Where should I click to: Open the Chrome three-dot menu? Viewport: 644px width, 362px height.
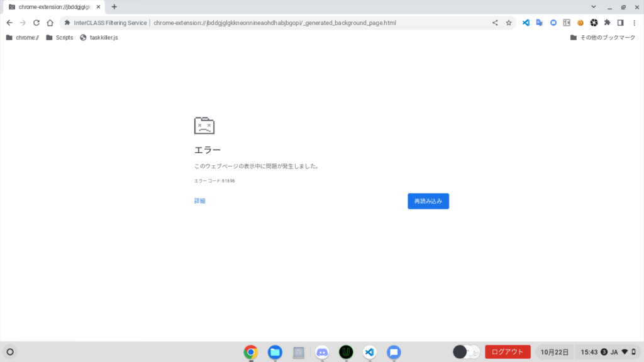pos(633,23)
